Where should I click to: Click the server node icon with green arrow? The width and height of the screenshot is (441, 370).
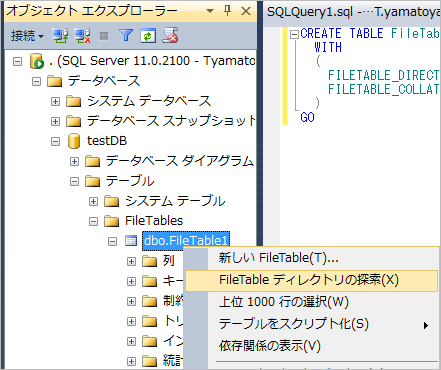(x=37, y=61)
